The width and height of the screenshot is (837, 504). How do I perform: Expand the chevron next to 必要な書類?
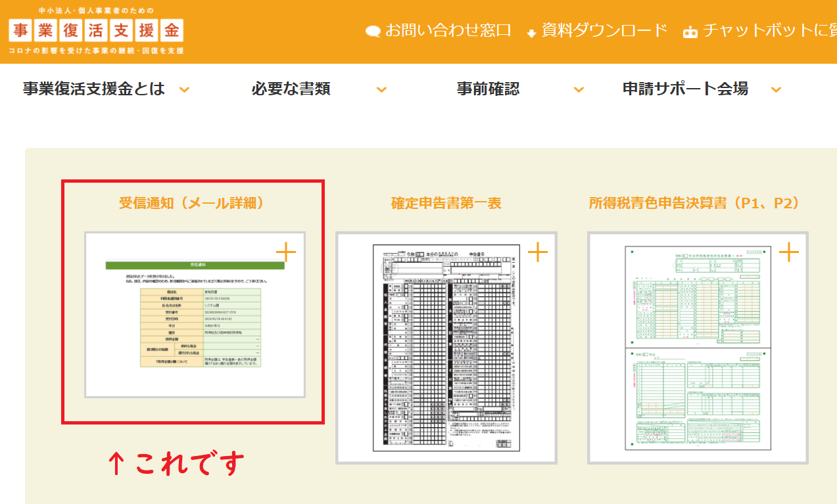click(x=381, y=90)
